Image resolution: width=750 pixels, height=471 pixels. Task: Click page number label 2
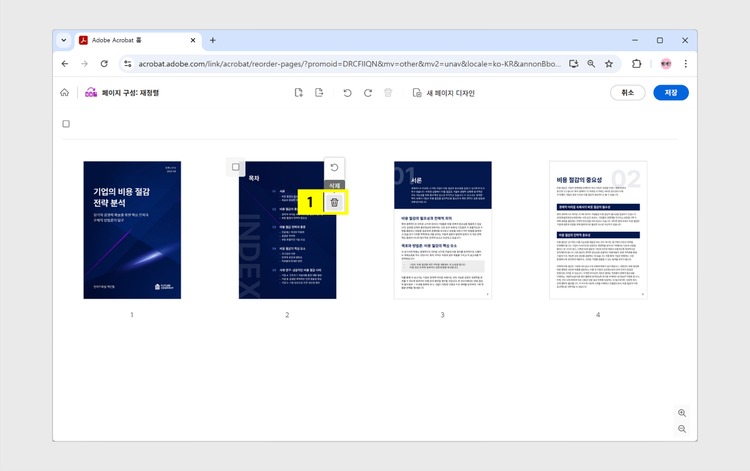click(287, 315)
